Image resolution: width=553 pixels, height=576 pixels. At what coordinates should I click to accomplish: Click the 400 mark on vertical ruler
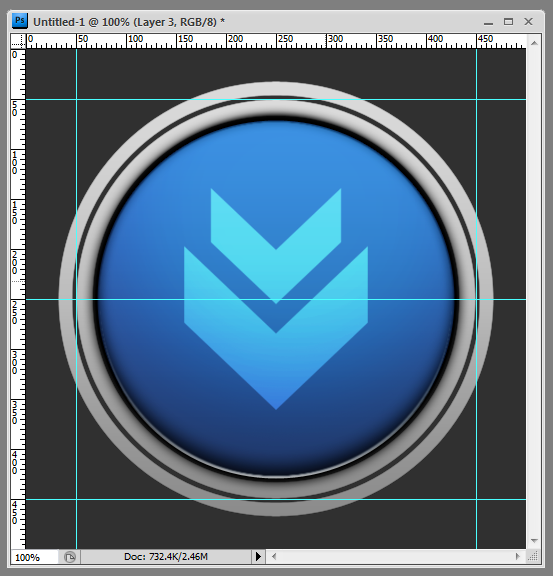tap(14, 463)
